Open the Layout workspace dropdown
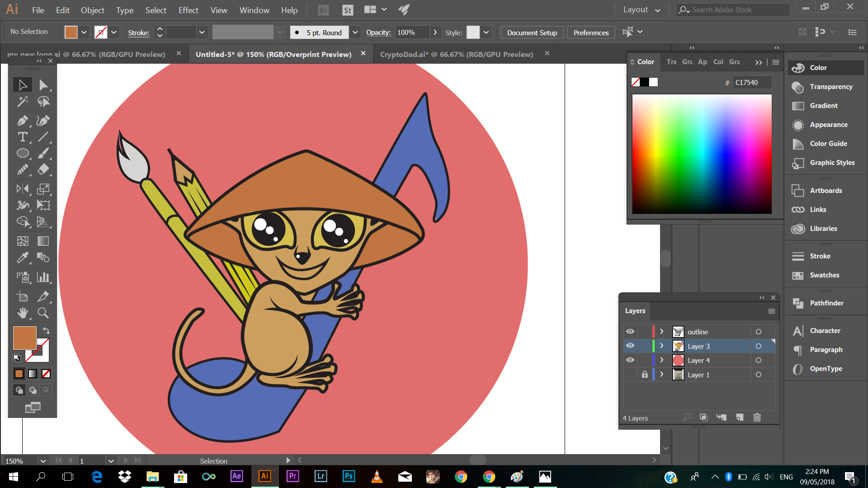Screen dimensions: 868x488 tap(642, 10)
